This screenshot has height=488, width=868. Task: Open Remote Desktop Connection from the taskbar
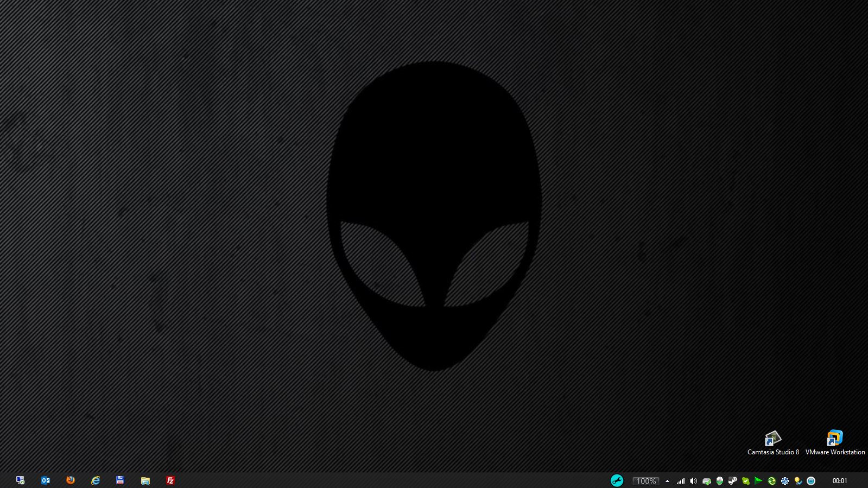tap(20, 480)
